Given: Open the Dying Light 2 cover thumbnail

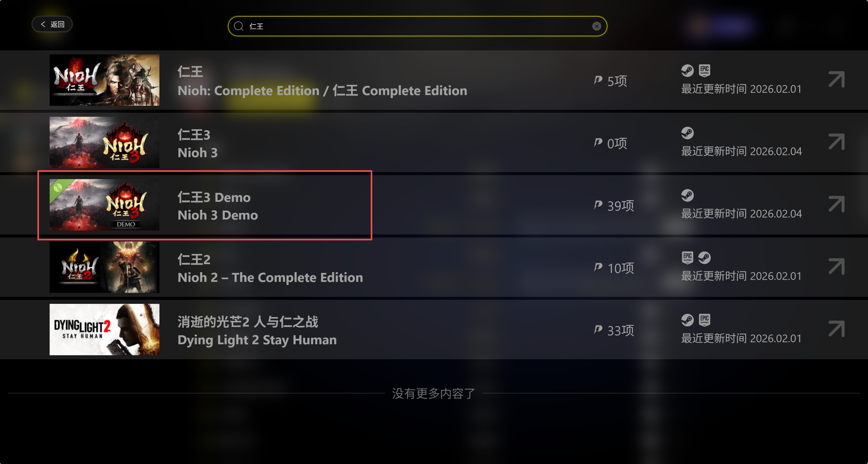Looking at the screenshot, I should pos(105,329).
